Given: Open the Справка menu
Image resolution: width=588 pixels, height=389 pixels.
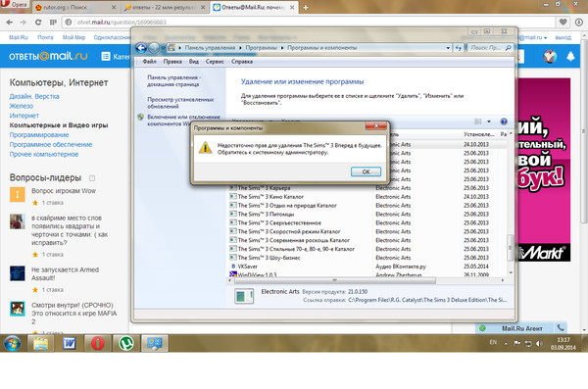Looking at the screenshot, I should [242, 61].
